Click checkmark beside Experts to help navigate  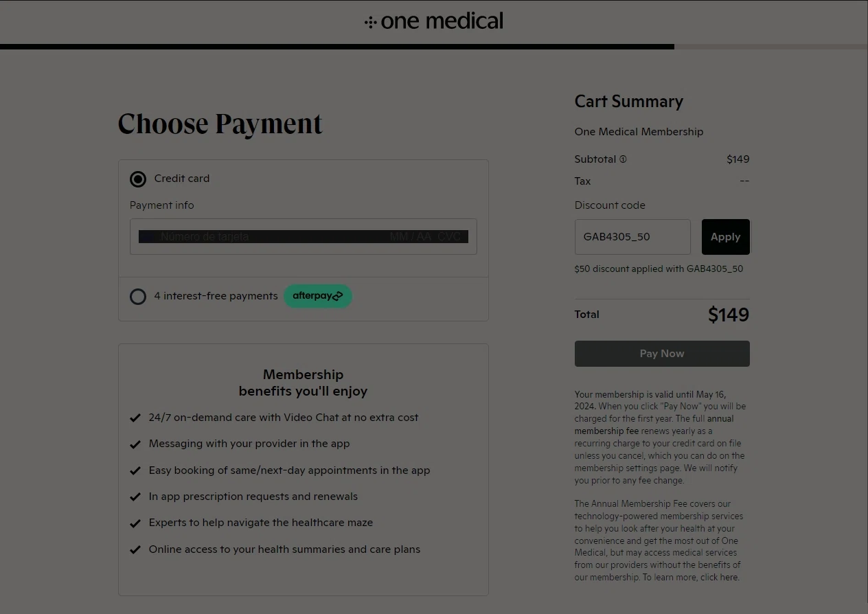(x=135, y=523)
